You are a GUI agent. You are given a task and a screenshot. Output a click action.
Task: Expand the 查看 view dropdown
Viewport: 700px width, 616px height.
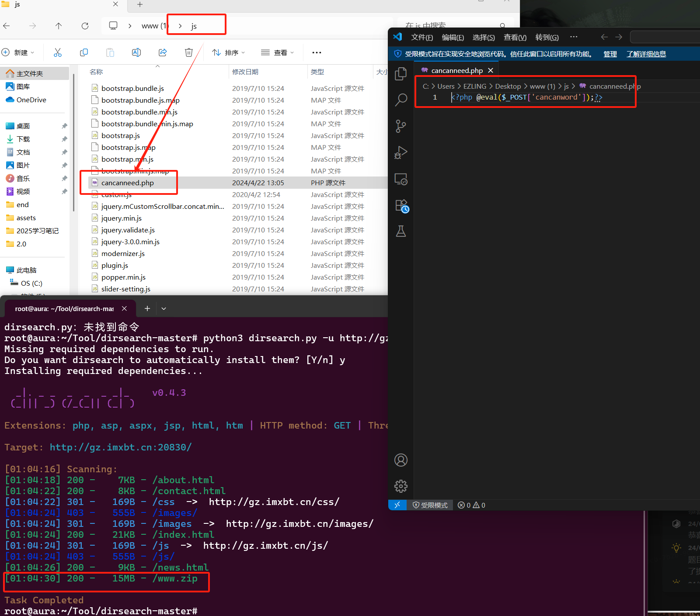[x=278, y=52]
